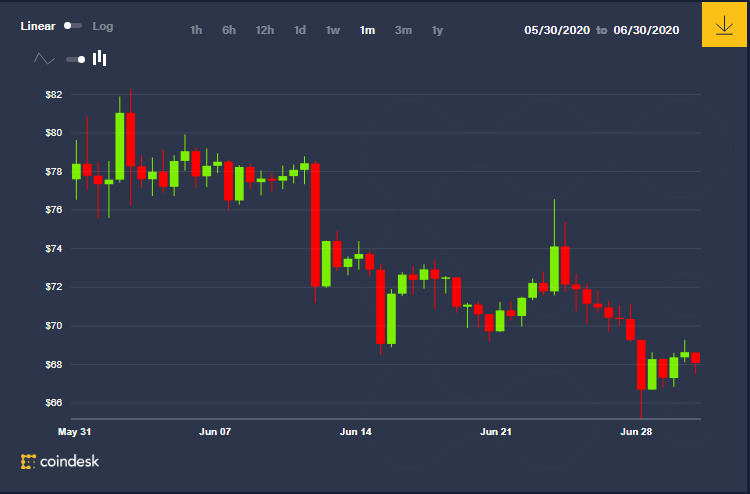750x494 pixels.
Task: Switch to 12h time range
Action: 265,30
